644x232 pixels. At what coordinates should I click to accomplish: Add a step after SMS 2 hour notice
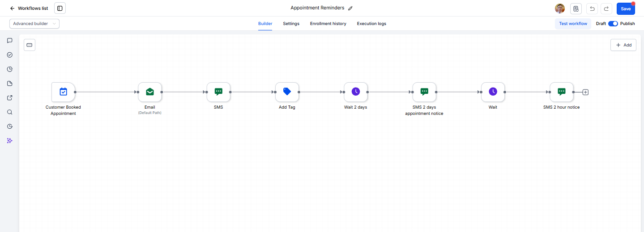585,92
